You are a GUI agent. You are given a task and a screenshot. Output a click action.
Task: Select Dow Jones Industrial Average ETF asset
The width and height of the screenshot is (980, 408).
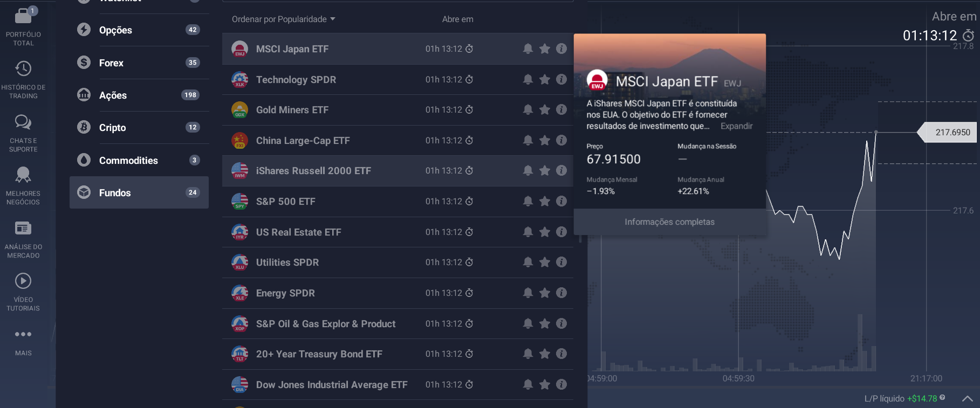click(398, 384)
